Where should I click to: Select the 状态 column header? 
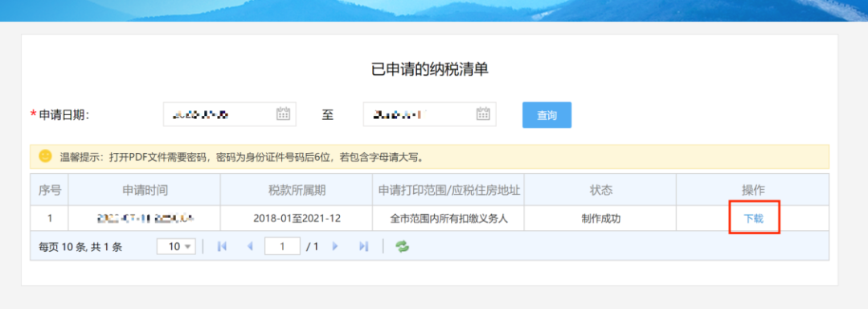[600, 190]
